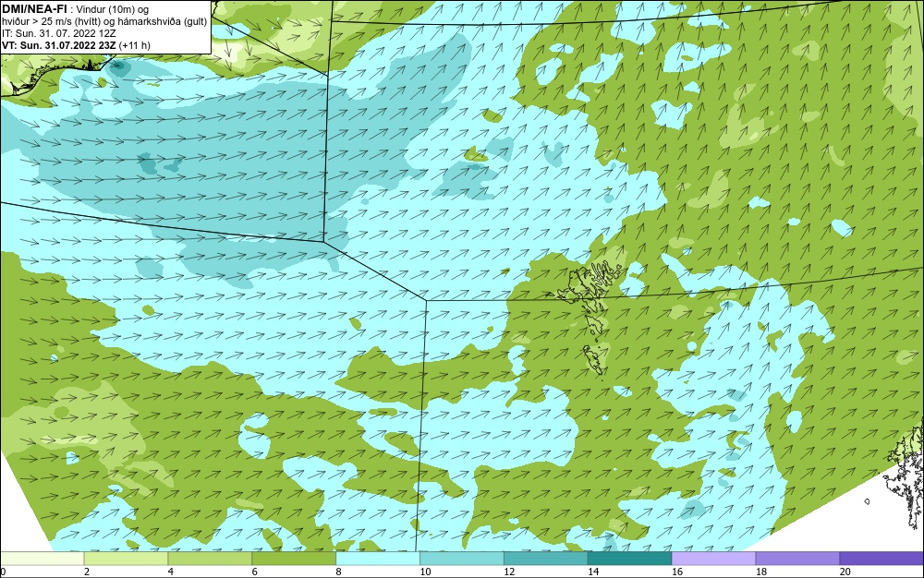This screenshot has height=578, width=924.
Task: Click the 4–6 m/s legend color swatch
Action: tap(210, 558)
